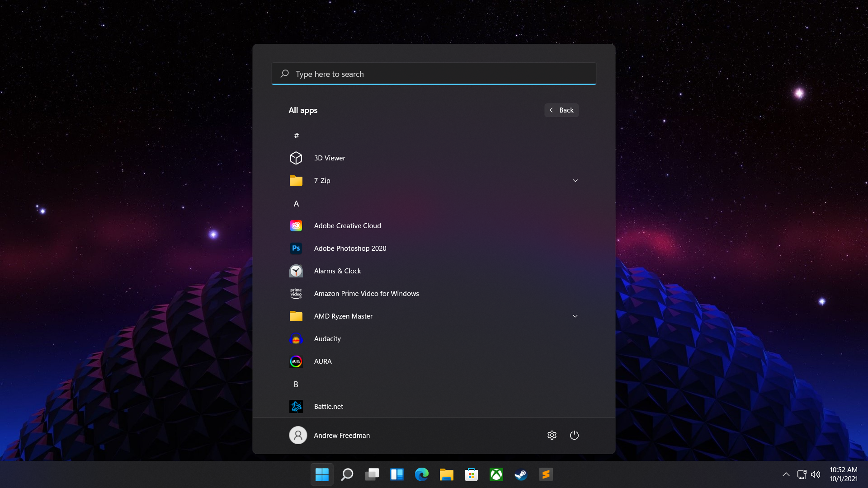Launch Amazon Prime Video for Windows
This screenshot has height=488, width=868.
click(x=366, y=294)
